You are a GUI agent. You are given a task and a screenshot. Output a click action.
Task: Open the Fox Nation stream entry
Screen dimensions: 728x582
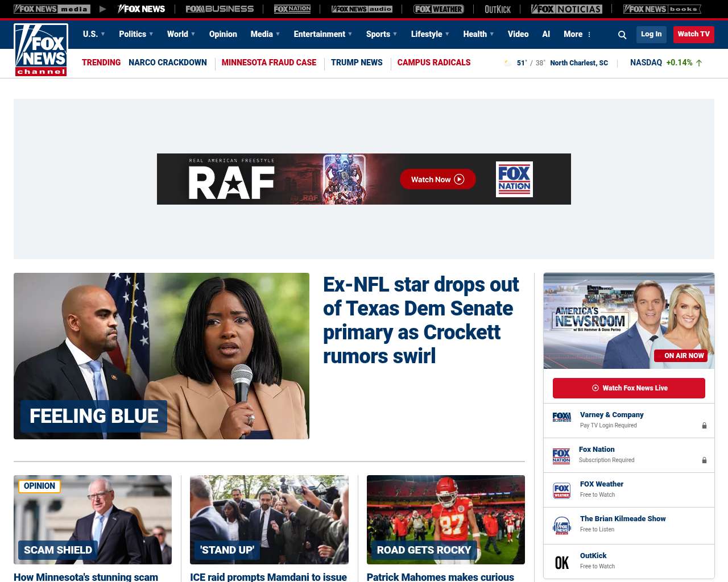click(629, 455)
